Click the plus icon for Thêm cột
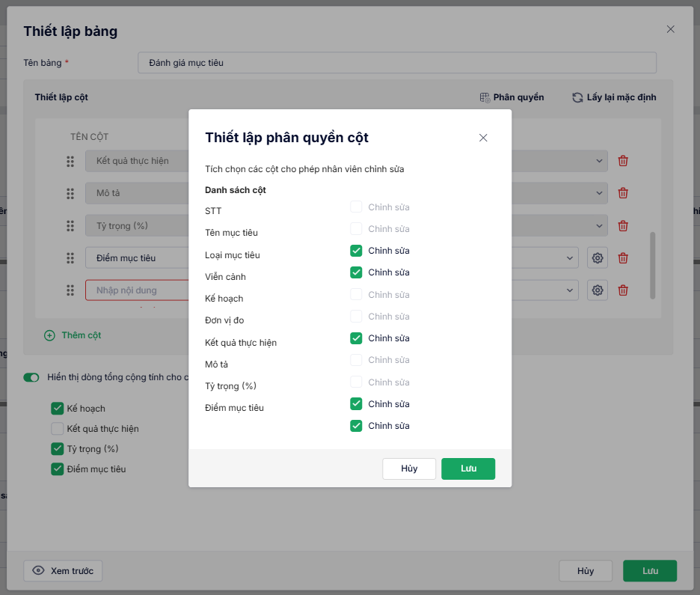 point(49,335)
